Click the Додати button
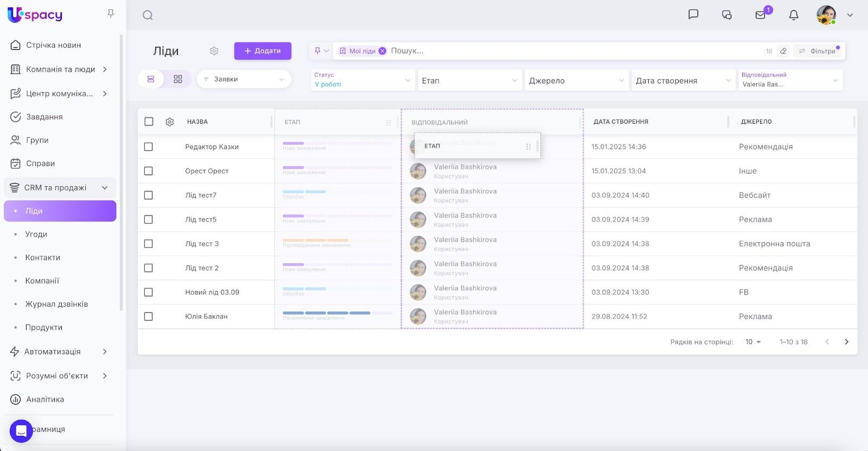This screenshot has width=868, height=451. point(263,51)
